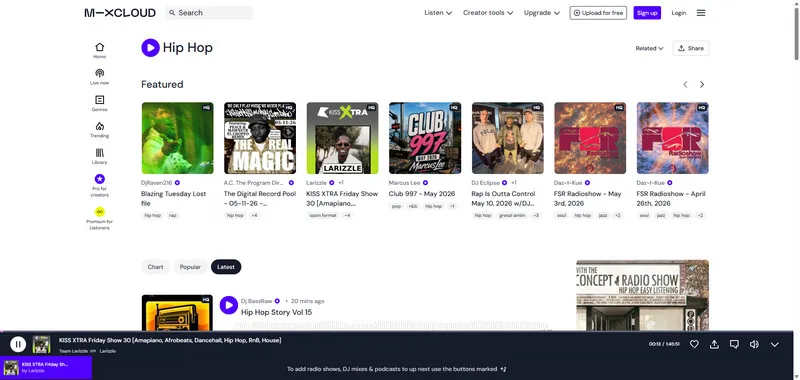Click pop tag under Club 997

(x=396, y=206)
